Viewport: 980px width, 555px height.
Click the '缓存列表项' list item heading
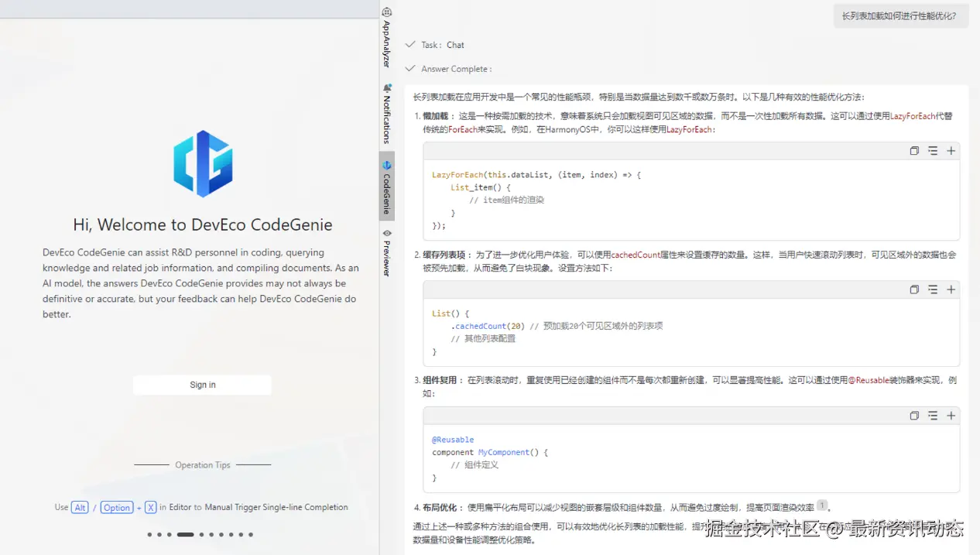pyautogui.click(x=445, y=255)
